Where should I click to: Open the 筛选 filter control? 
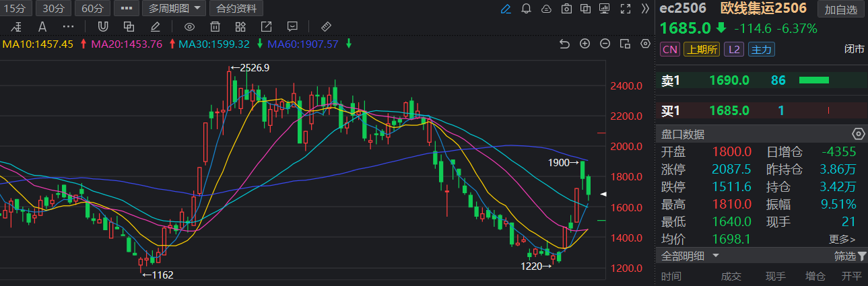click(x=849, y=256)
